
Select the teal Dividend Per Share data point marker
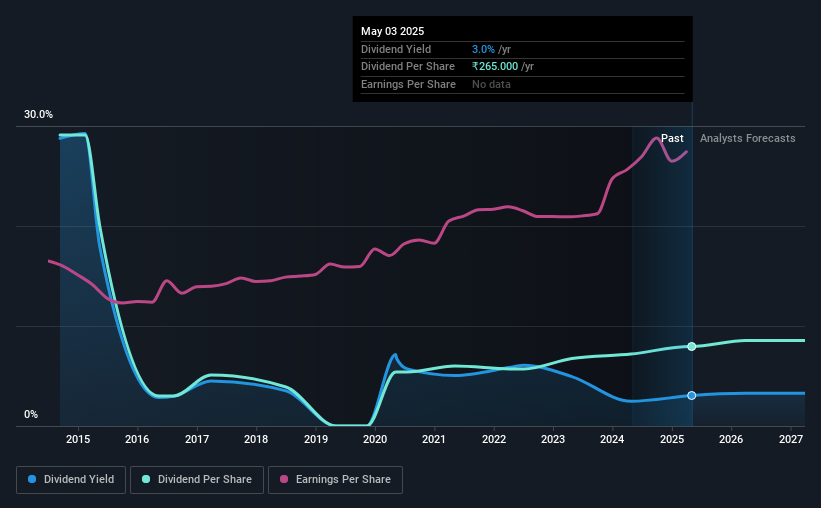point(692,346)
